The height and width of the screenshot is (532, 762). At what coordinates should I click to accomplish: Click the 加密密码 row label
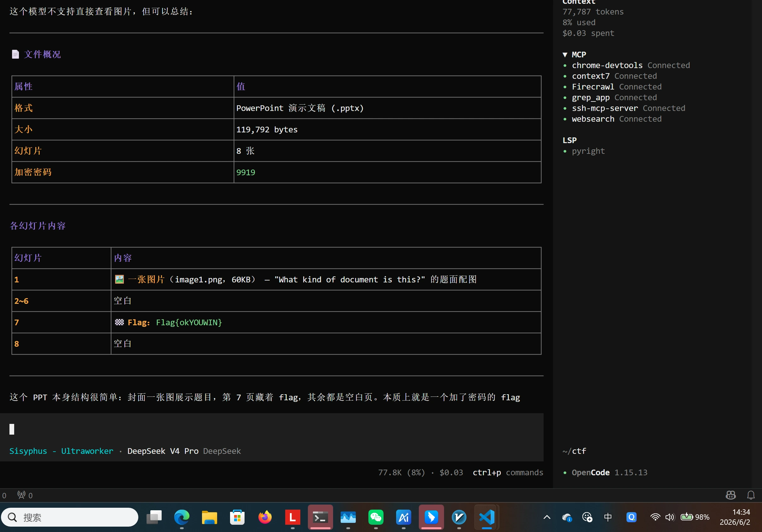point(33,172)
